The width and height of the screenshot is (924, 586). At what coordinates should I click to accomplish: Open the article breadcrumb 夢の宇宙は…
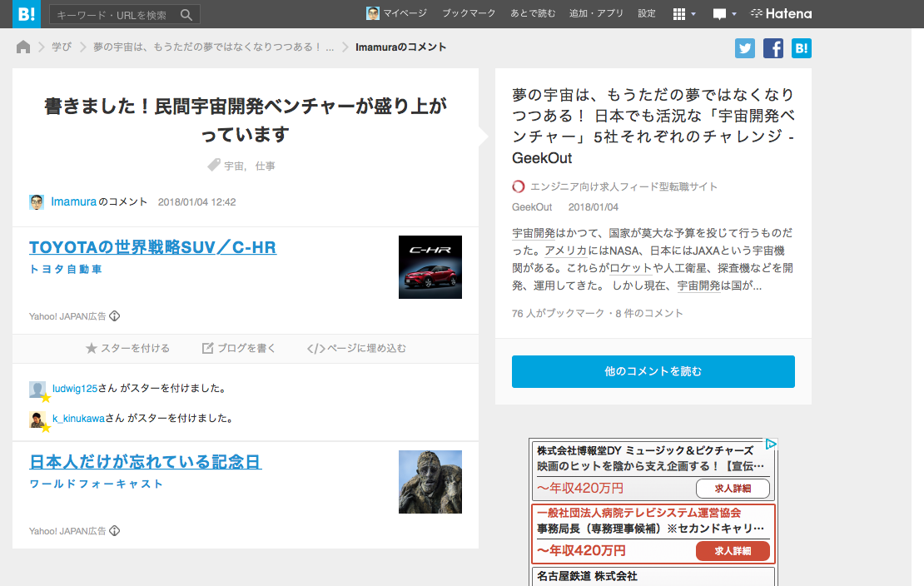point(213,47)
